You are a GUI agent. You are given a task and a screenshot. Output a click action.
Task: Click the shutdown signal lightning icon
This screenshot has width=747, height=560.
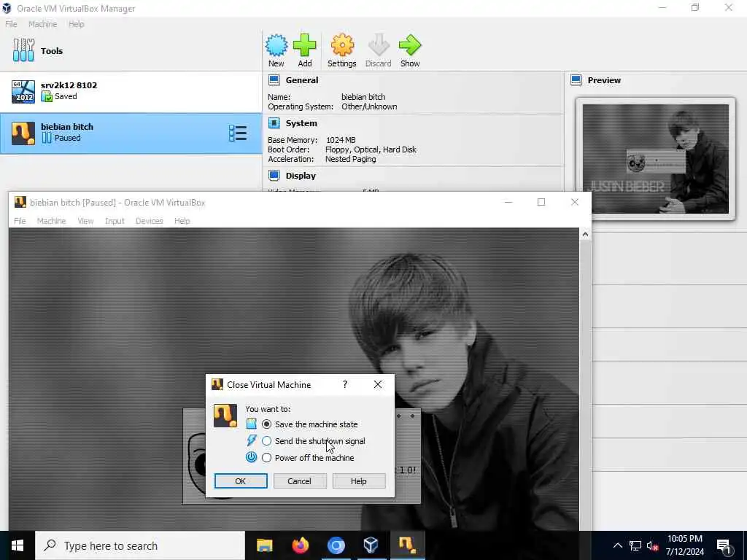251,440
